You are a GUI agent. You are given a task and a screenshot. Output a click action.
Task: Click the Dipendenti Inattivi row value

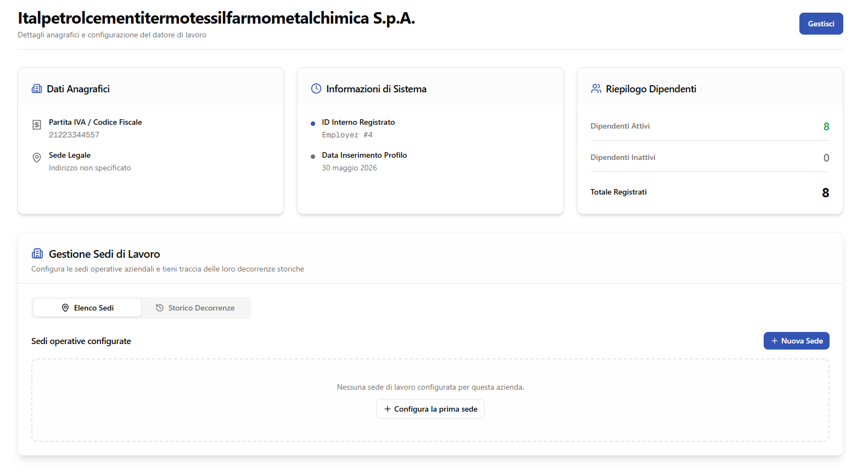coord(826,158)
